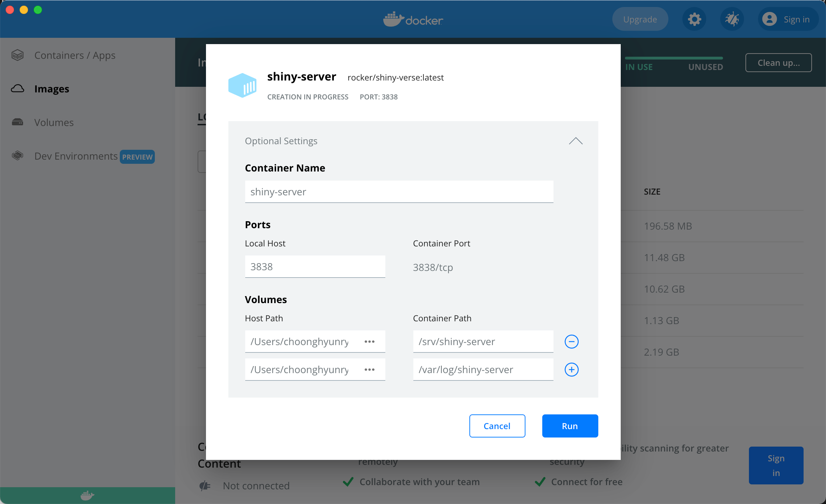Select Images in the sidebar
826x504 pixels.
pos(52,89)
